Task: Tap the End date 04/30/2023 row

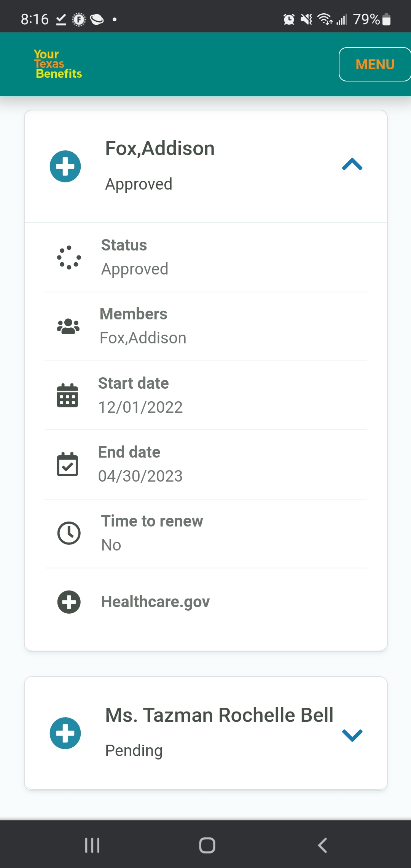Action: (206, 464)
